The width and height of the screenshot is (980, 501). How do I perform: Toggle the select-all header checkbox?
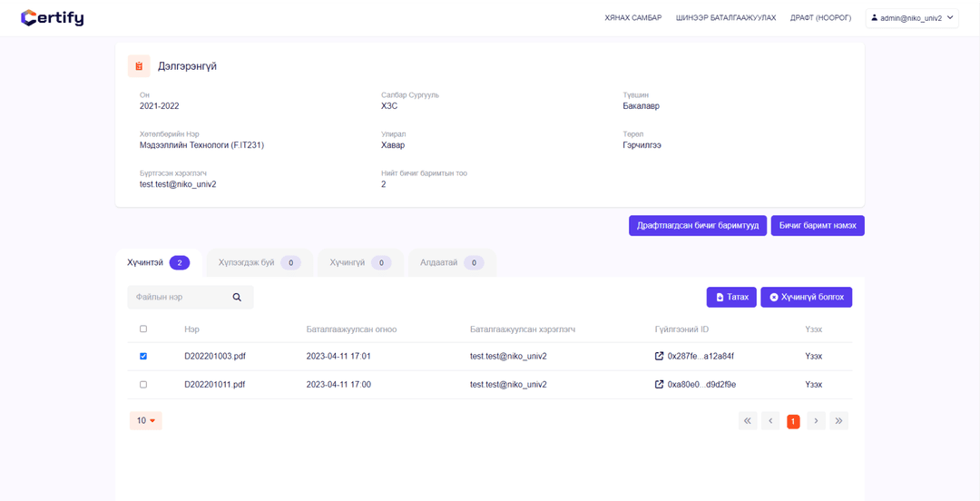[x=143, y=329]
